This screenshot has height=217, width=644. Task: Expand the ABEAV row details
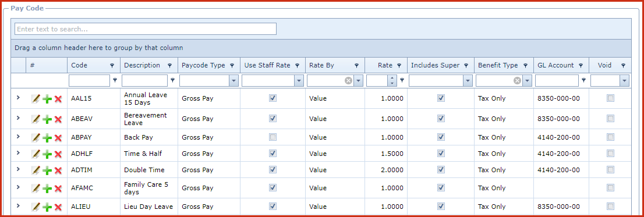[x=18, y=118]
